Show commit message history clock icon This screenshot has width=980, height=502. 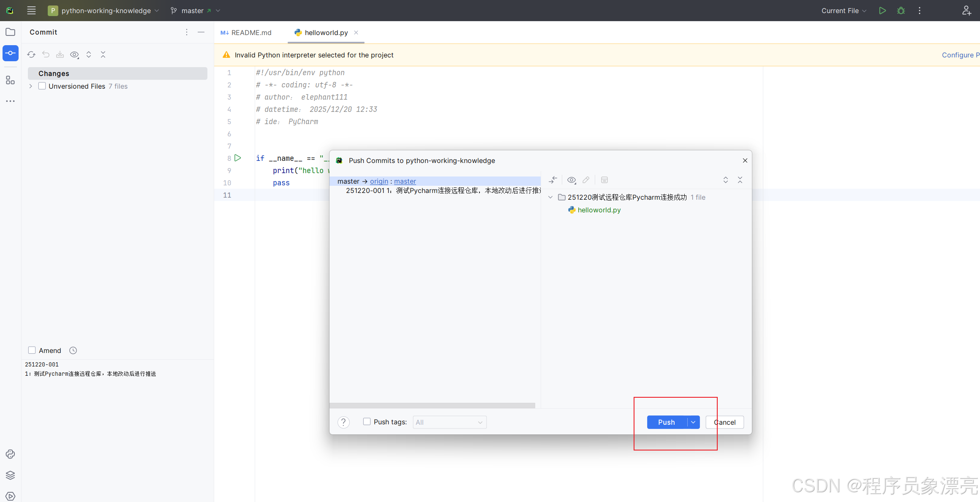point(73,350)
